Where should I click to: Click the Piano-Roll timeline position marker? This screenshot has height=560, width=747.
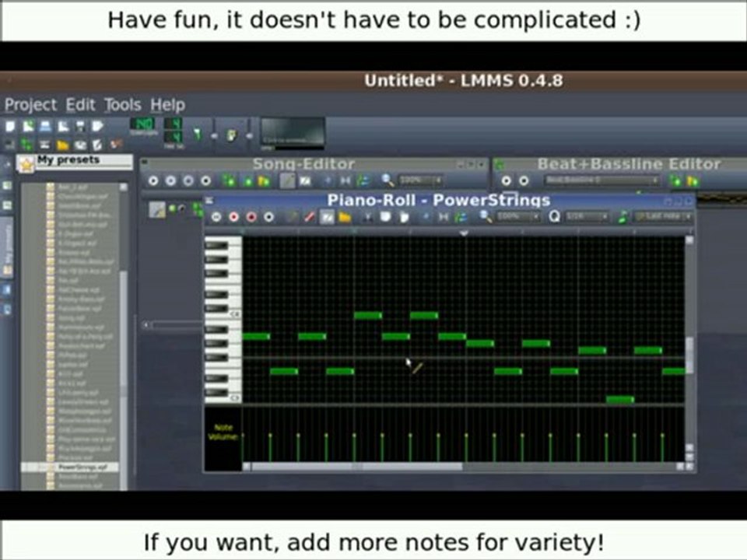464,233
